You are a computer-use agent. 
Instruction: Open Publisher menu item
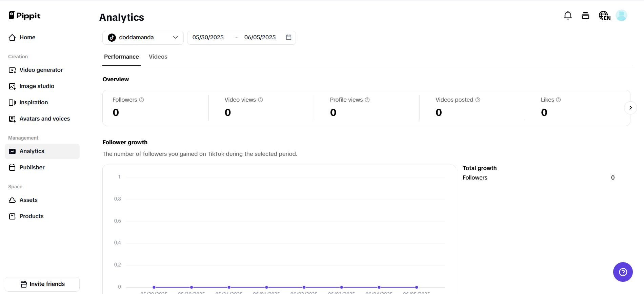(42, 167)
